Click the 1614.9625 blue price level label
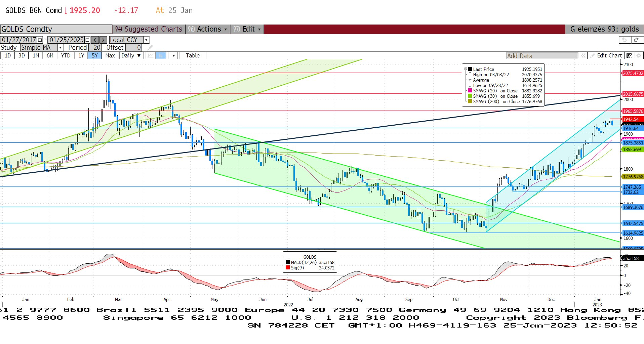Viewport: 644px width, 344px height. pyautogui.click(x=633, y=233)
